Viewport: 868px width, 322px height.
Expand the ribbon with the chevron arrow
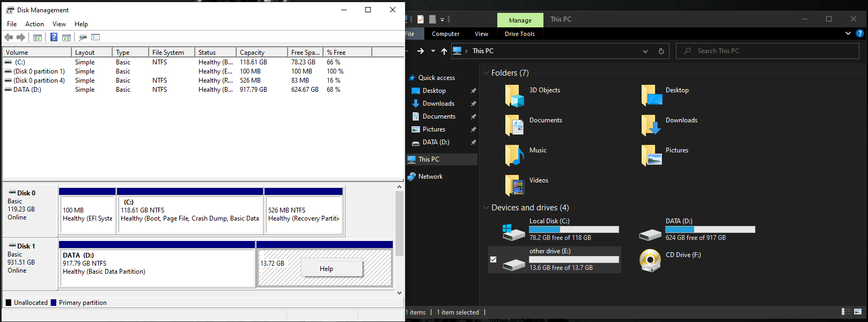point(848,33)
